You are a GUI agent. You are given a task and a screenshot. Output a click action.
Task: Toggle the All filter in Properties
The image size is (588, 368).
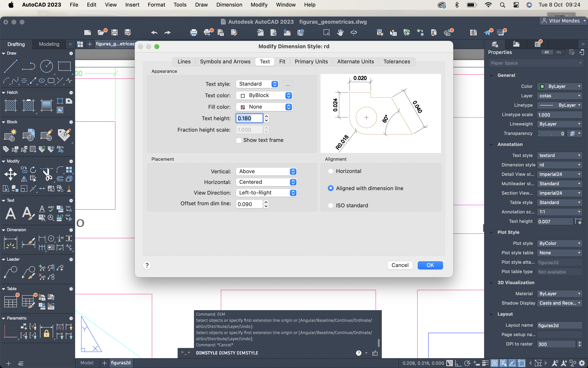[547, 52]
